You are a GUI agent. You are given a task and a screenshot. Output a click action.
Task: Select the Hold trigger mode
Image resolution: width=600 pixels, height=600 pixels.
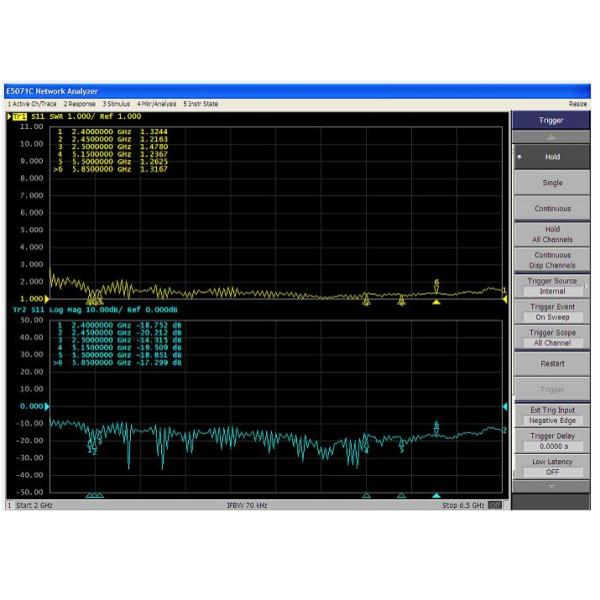pyautogui.click(x=552, y=157)
